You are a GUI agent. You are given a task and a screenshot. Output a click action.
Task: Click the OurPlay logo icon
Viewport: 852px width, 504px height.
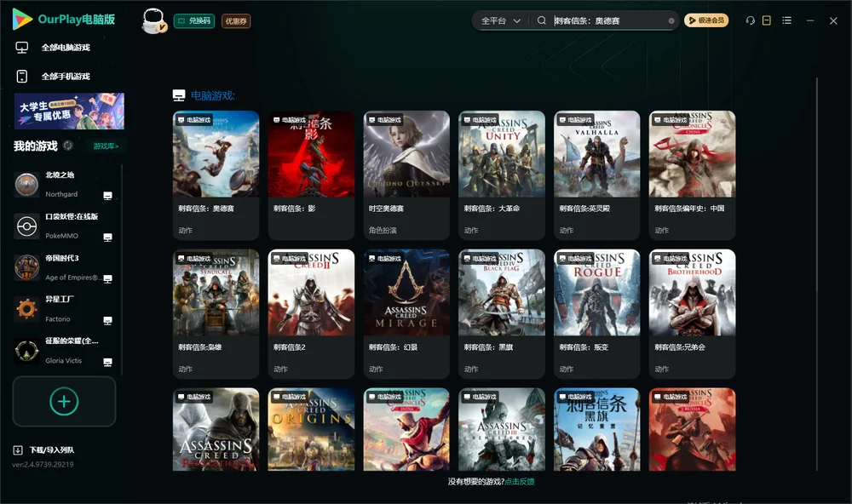tap(22, 19)
